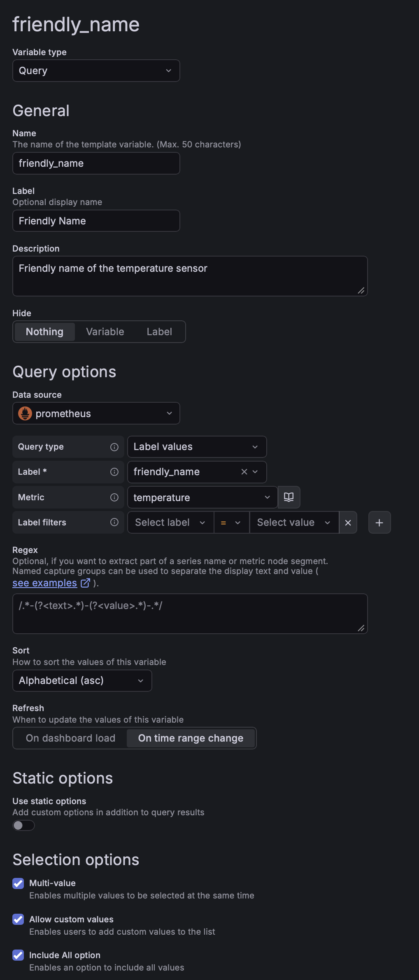Select the Variable hide option
Viewport: 419px width, 980px height.
click(105, 332)
